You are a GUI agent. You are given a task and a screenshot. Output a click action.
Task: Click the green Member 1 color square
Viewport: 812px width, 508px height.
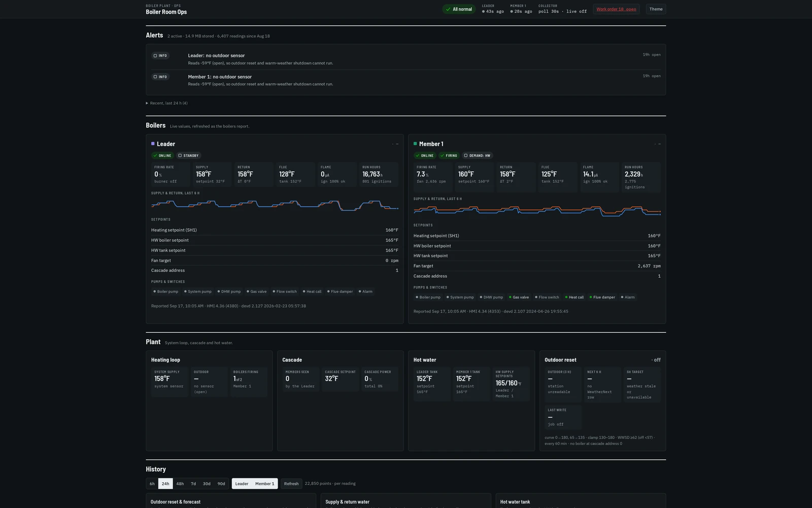415,144
